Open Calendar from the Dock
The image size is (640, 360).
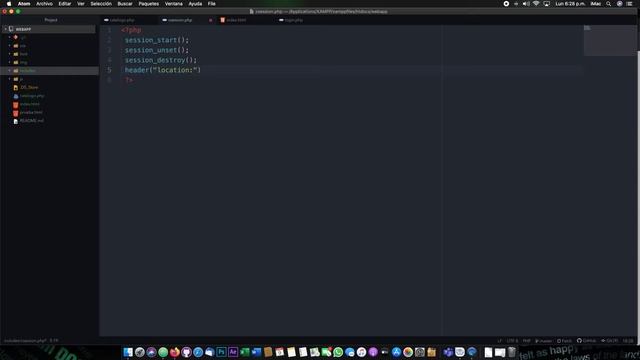(x=280, y=352)
